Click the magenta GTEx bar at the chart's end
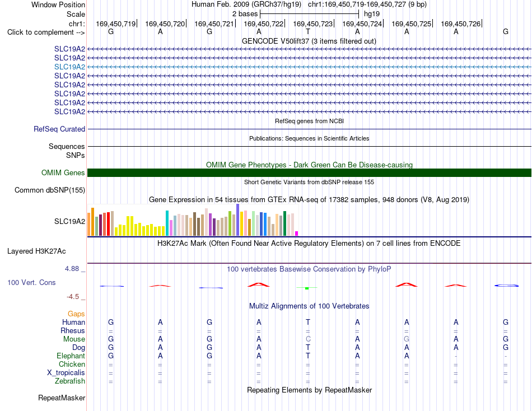Image resolution: width=532 pixels, height=411 pixels. tap(297, 233)
